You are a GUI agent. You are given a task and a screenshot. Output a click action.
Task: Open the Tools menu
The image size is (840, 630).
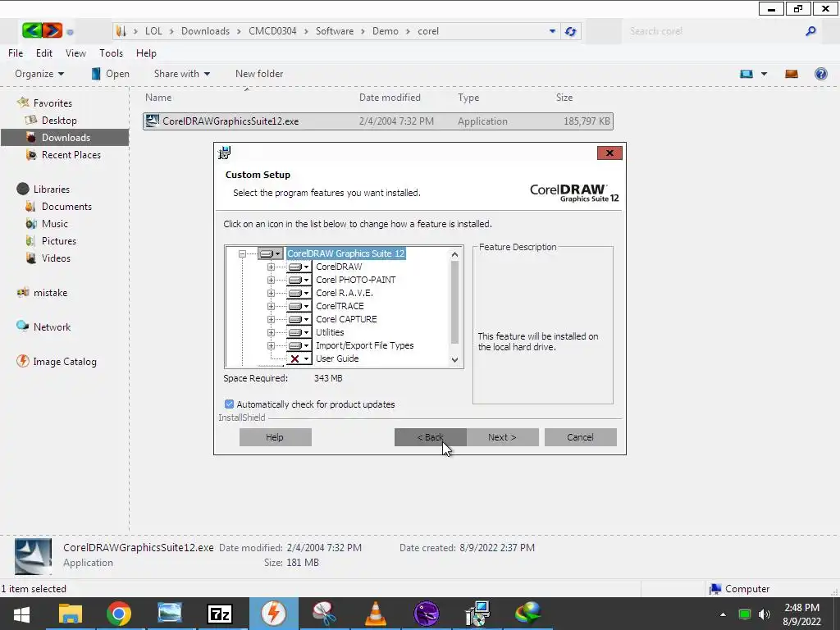(111, 53)
